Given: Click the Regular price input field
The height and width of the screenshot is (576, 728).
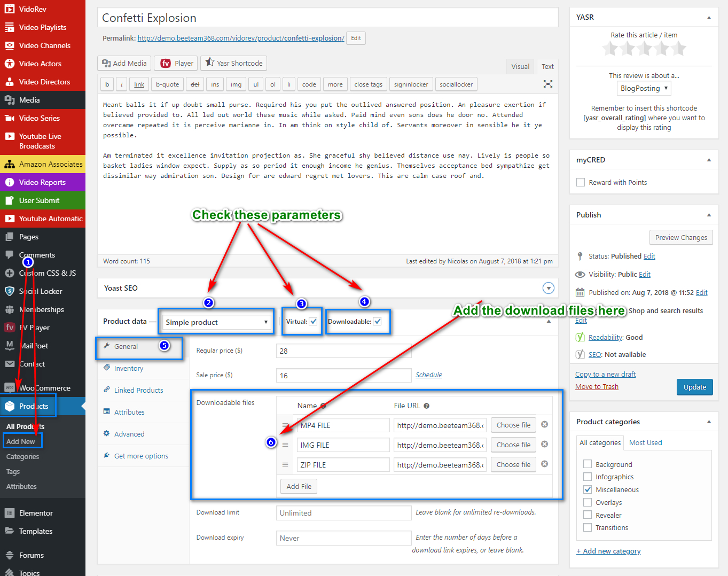Looking at the screenshot, I should coord(343,351).
